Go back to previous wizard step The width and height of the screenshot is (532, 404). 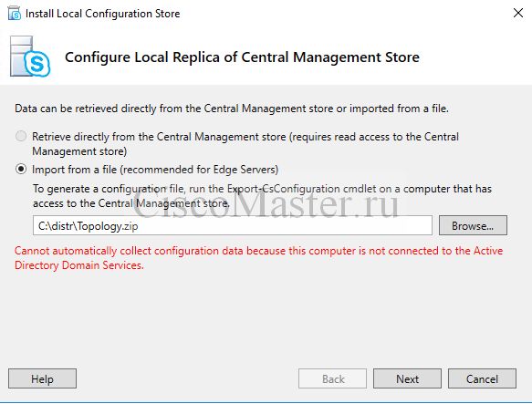[332, 378]
